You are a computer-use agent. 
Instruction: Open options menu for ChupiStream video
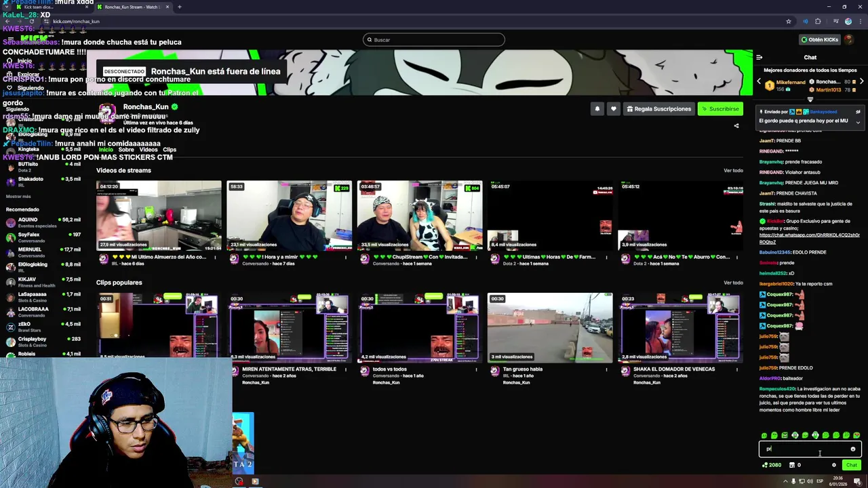pyautogui.click(x=476, y=257)
